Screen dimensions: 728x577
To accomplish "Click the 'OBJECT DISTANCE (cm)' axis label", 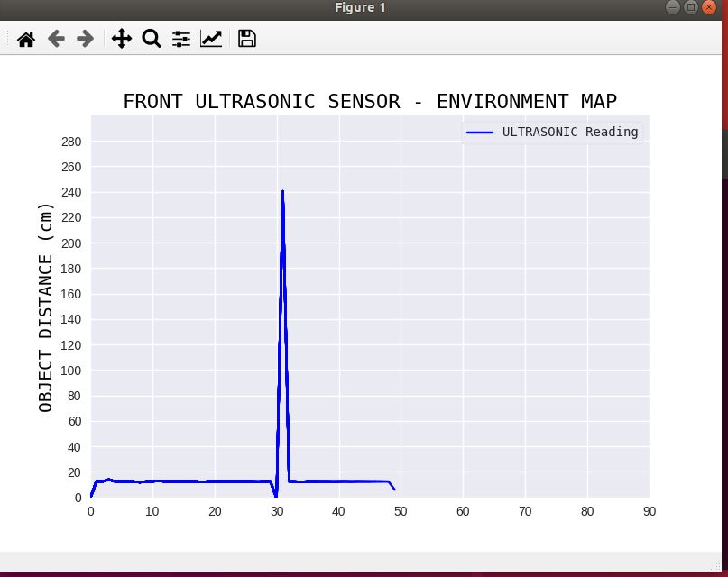I will pos(45,307).
